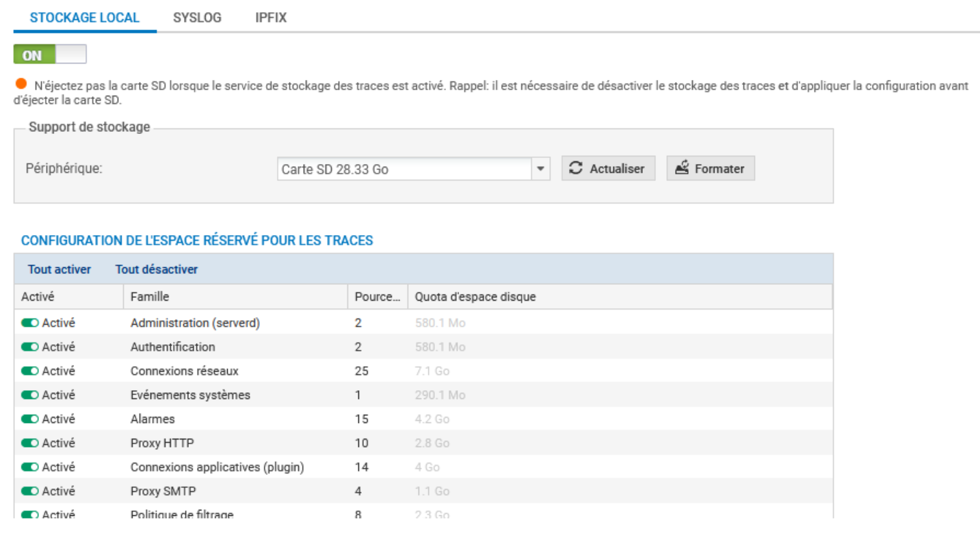Switch to the SYSLOG tab

tap(197, 18)
